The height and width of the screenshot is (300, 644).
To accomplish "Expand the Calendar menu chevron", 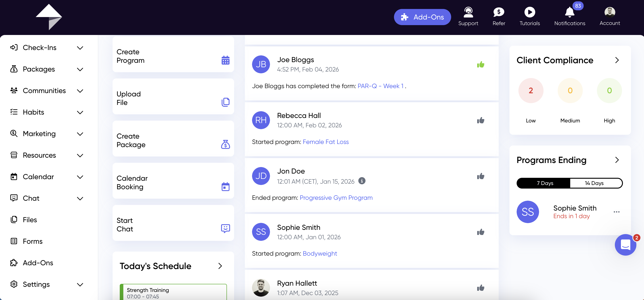I will [x=80, y=177].
